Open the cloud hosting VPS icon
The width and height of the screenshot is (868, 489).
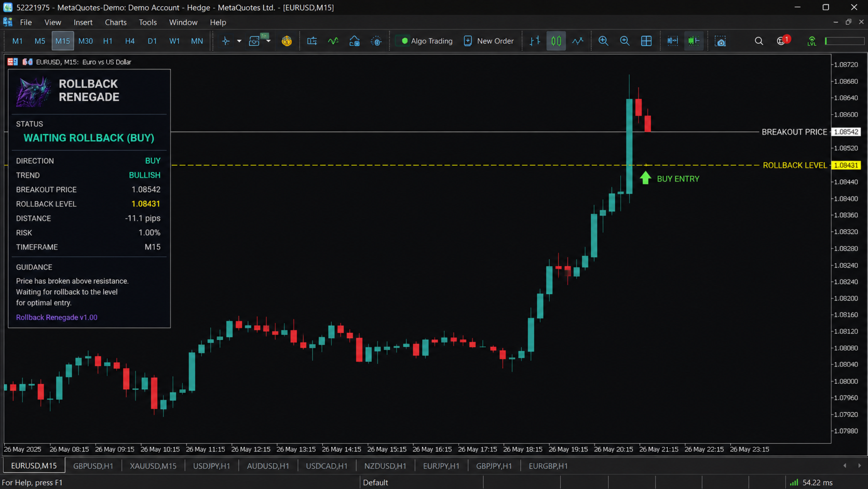point(355,41)
